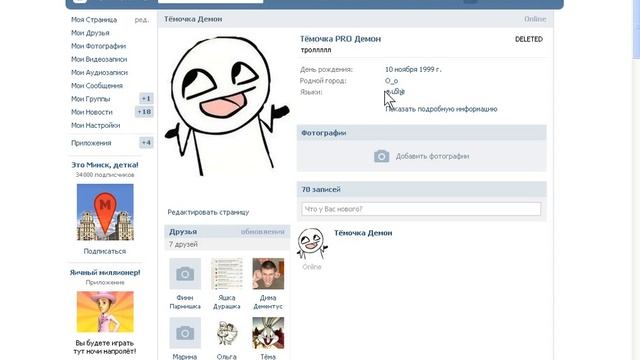This screenshot has width=640, height=360.
Task: Open Моя Страница in sidebar
Action: (x=94, y=20)
